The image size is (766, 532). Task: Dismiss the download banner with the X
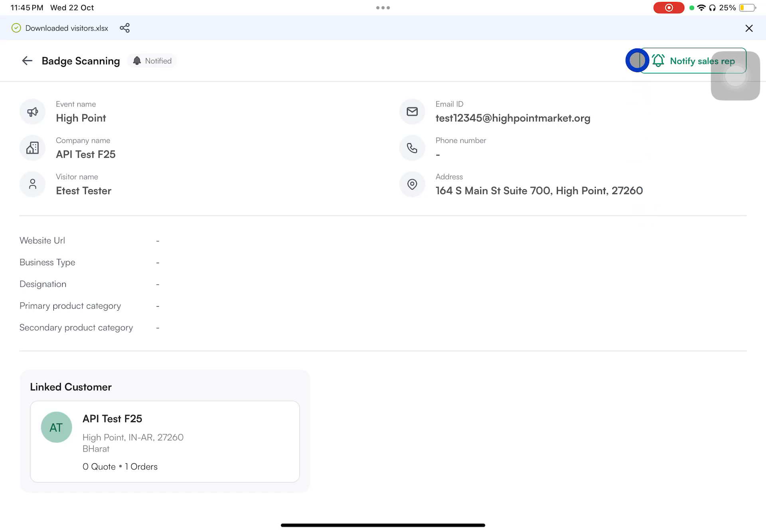pos(749,28)
